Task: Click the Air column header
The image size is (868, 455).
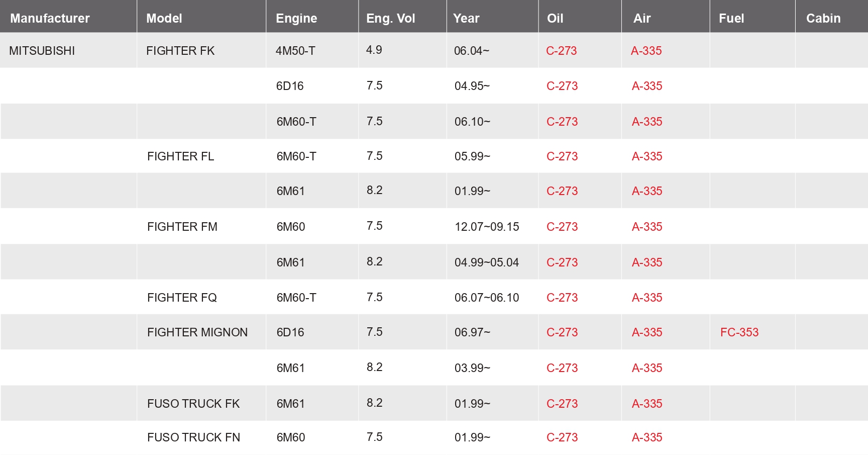Action: [x=642, y=18]
